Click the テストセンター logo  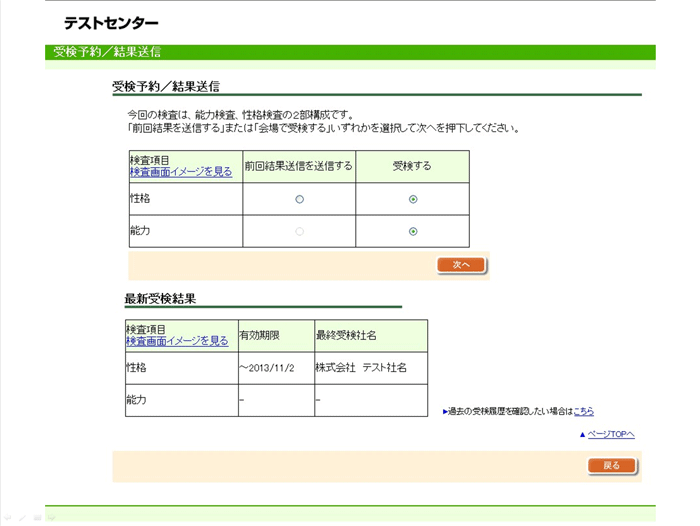pyautogui.click(x=111, y=23)
